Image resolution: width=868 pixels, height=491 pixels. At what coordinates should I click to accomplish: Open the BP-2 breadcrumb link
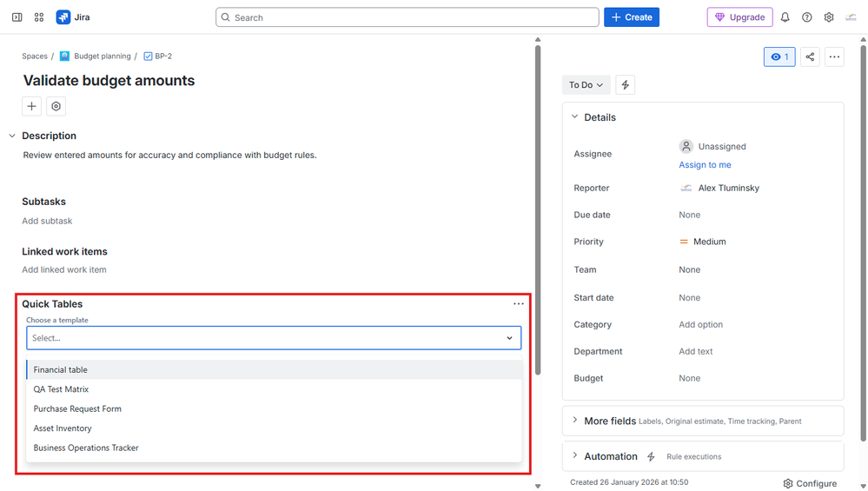[x=163, y=56]
